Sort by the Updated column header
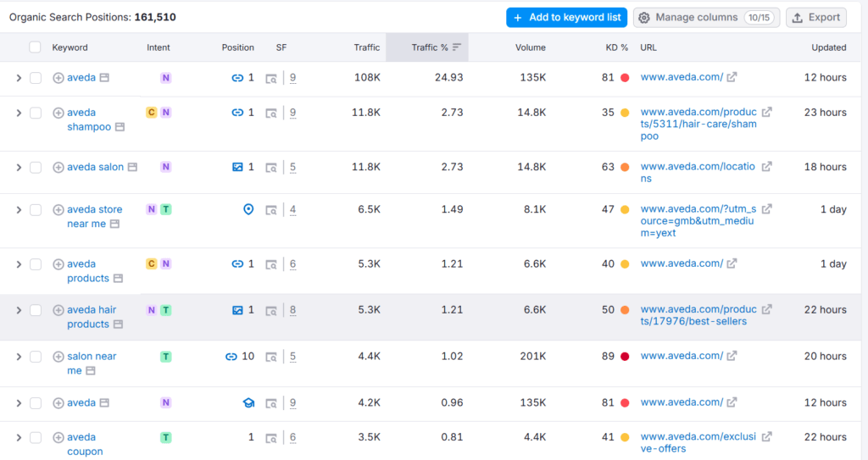This screenshot has width=868, height=460. coord(829,47)
